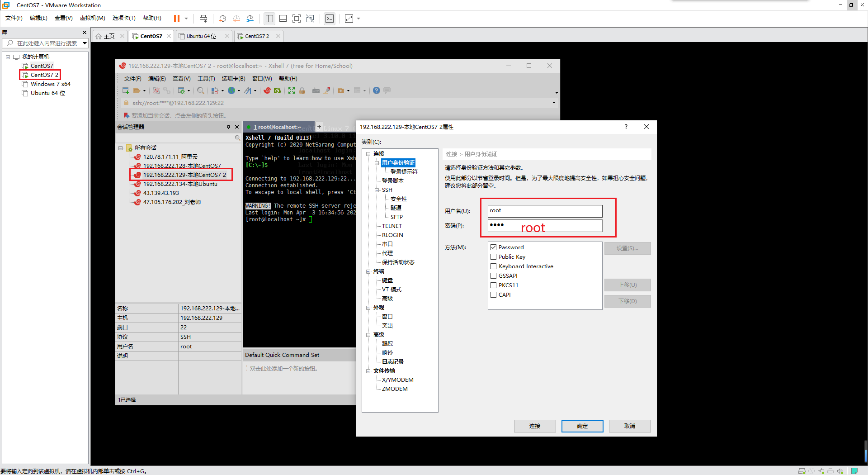This screenshot has height=475, width=868.
Task: Click the 连接 button in properties dialog
Action: (535, 426)
